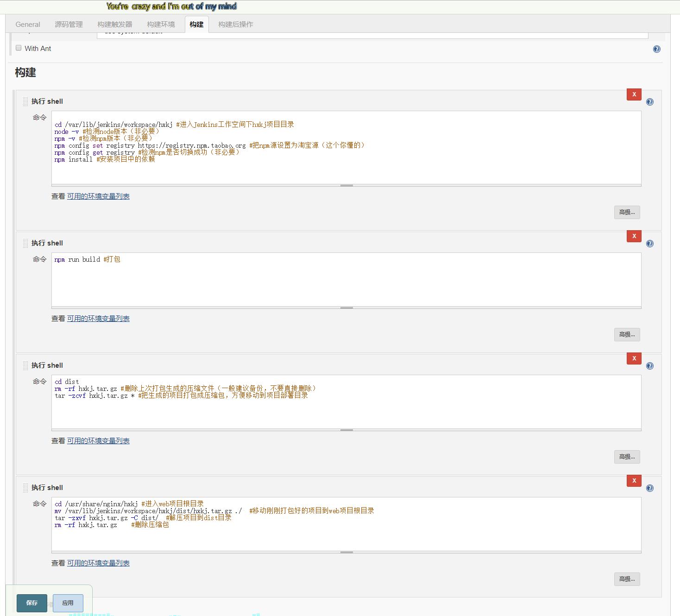Viewport: 680px width, 616px height.
Task: Focus the command box containing npm run build
Action: click(346, 279)
